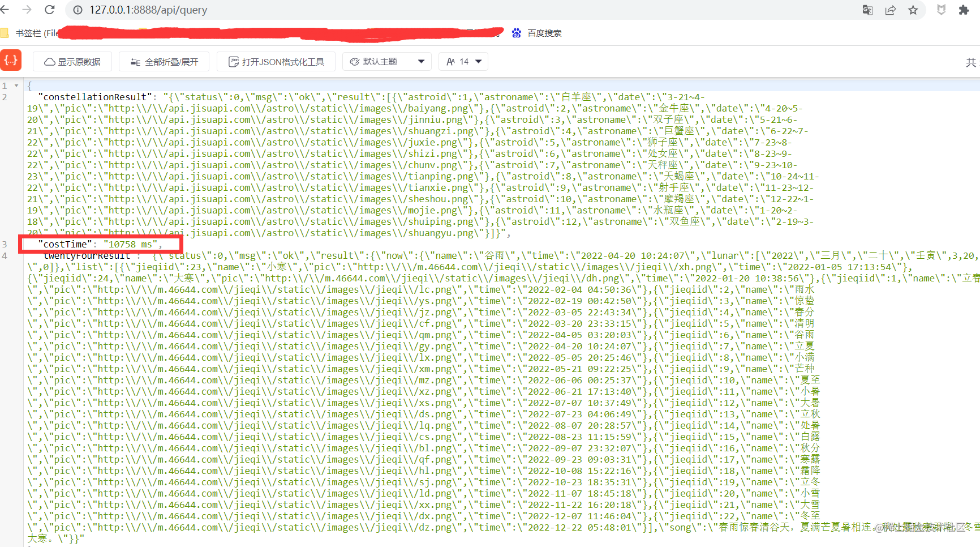Expand the 默认主题 theme dropdown
Screen dimensions: 980x547
coord(387,62)
